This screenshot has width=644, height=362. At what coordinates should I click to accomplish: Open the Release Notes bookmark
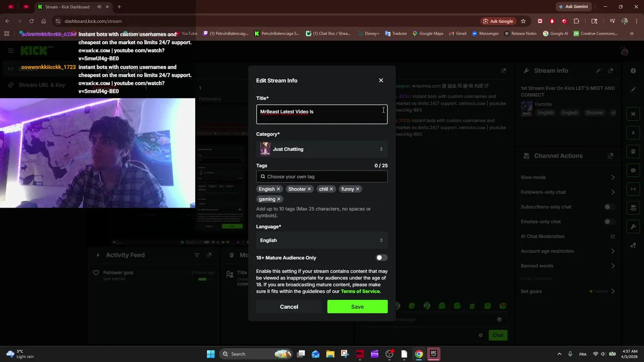(520, 34)
